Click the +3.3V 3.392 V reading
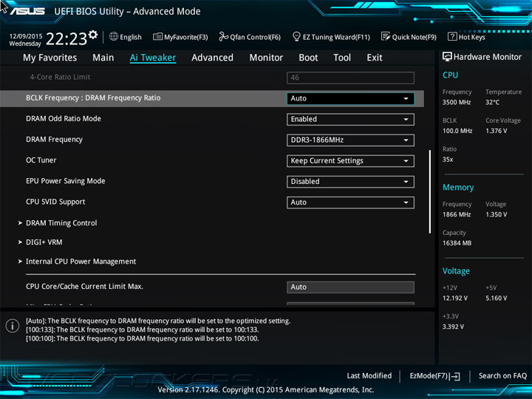The width and height of the screenshot is (532, 399). point(453,327)
